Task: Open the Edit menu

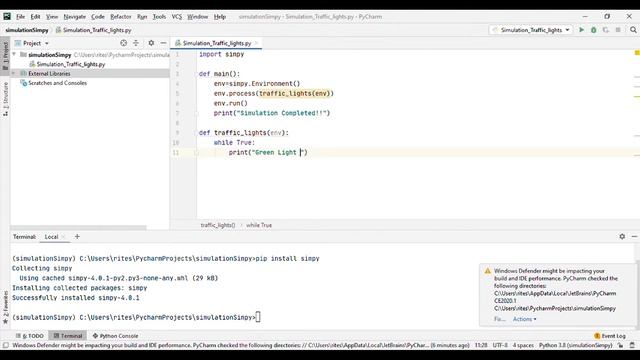Action: pyautogui.click(x=36, y=17)
